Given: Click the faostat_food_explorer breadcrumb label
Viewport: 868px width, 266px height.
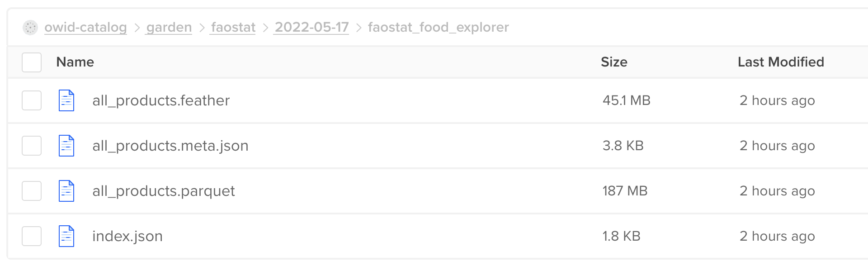Looking at the screenshot, I should [x=438, y=27].
